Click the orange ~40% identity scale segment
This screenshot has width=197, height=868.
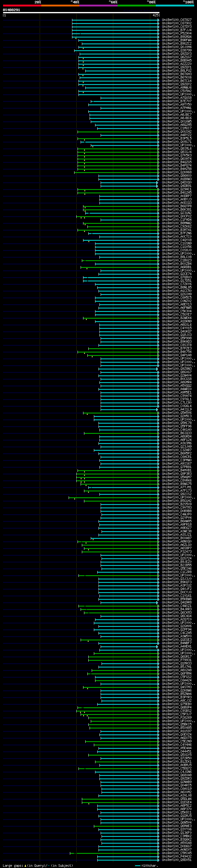coord(60,6)
